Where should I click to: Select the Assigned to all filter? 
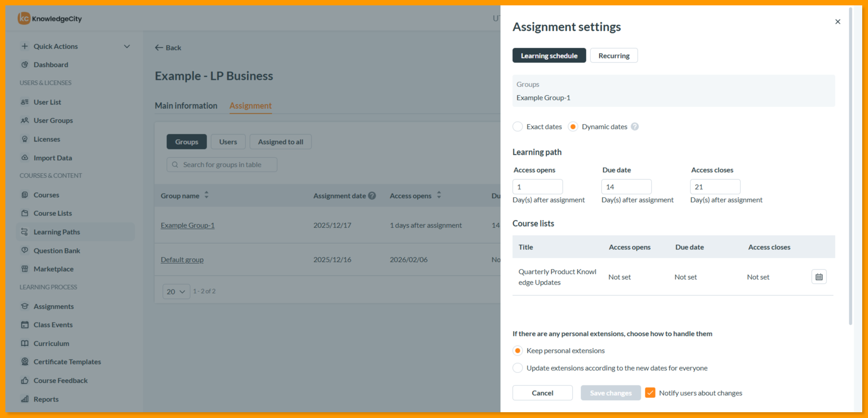click(280, 142)
